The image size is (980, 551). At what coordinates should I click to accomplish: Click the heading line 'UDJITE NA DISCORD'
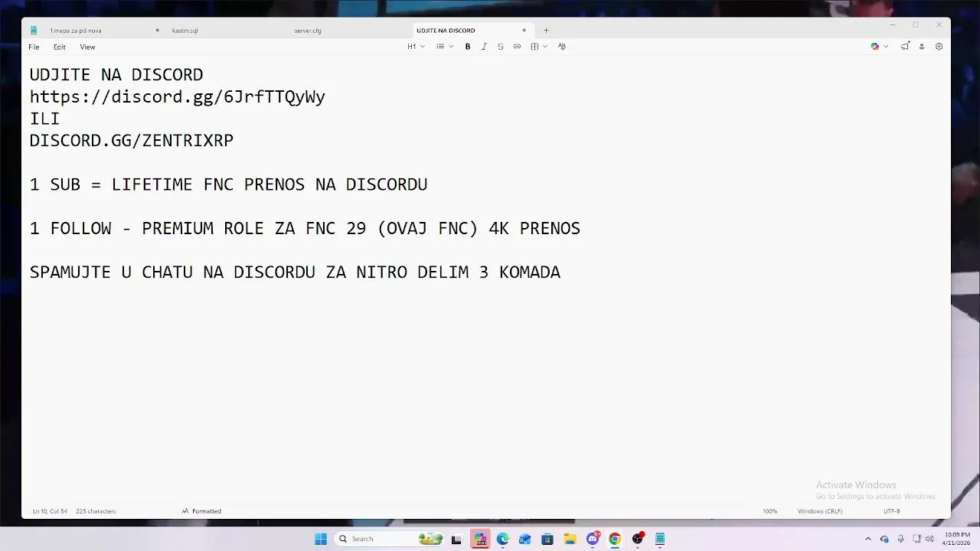(116, 75)
